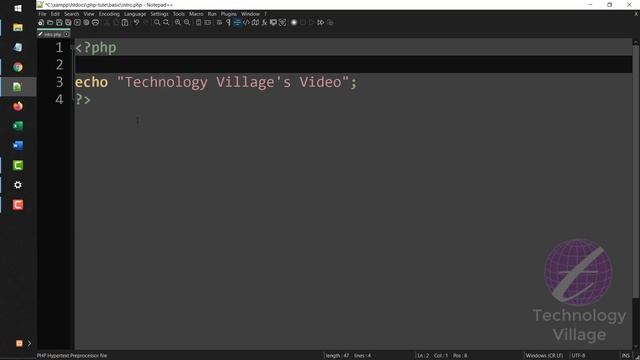Open Word from the taskbar

18,145
